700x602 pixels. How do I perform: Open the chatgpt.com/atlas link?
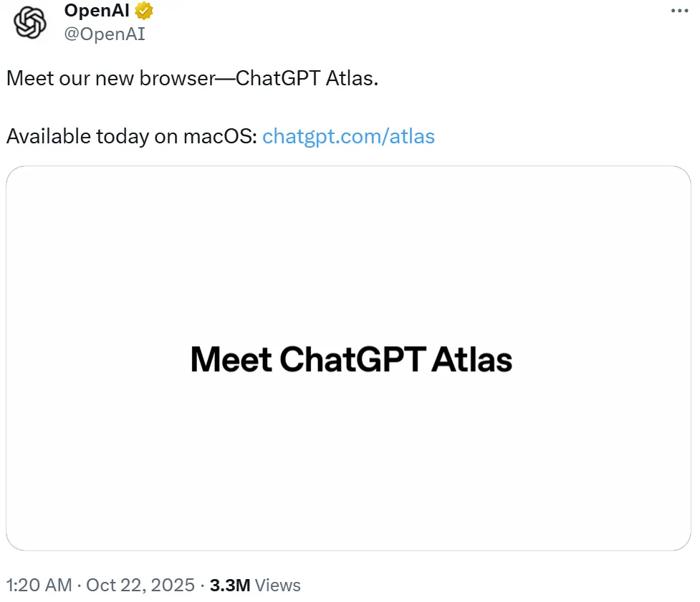348,136
